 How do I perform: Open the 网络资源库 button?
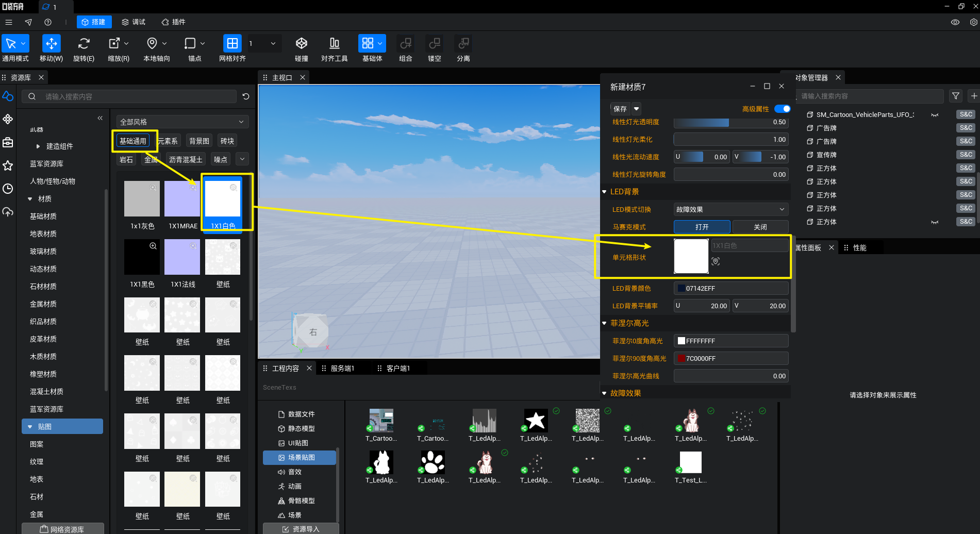(63, 529)
